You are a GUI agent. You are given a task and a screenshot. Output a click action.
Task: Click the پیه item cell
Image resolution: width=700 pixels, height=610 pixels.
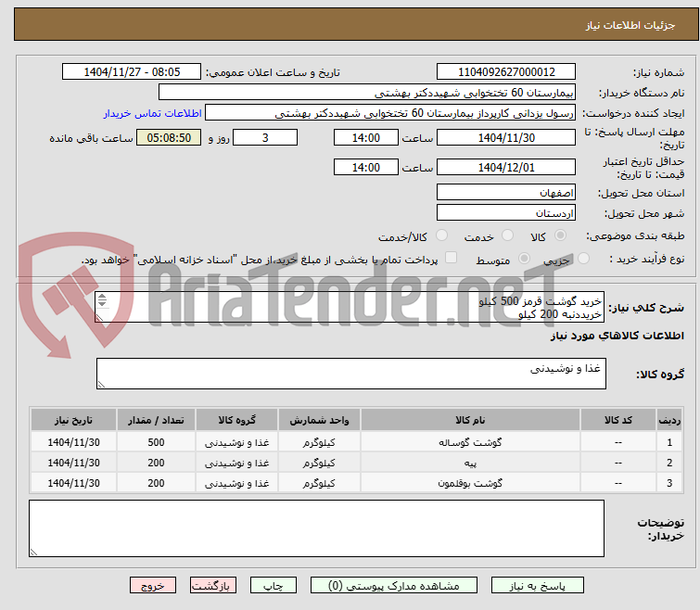(x=470, y=463)
